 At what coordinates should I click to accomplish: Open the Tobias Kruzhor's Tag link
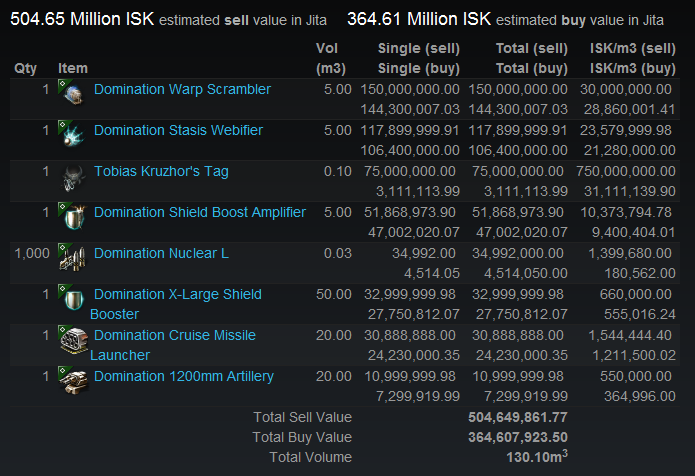161,172
